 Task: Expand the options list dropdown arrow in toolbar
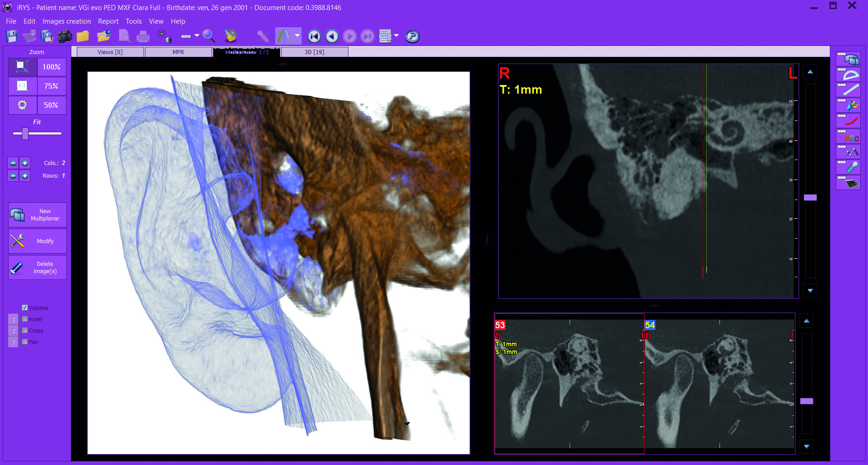[396, 35]
